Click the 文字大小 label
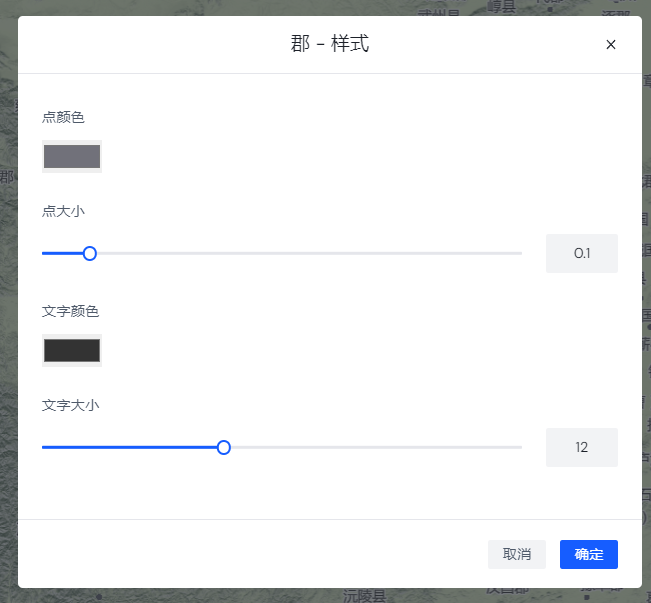The height and width of the screenshot is (603, 651). pyautogui.click(x=70, y=406)
